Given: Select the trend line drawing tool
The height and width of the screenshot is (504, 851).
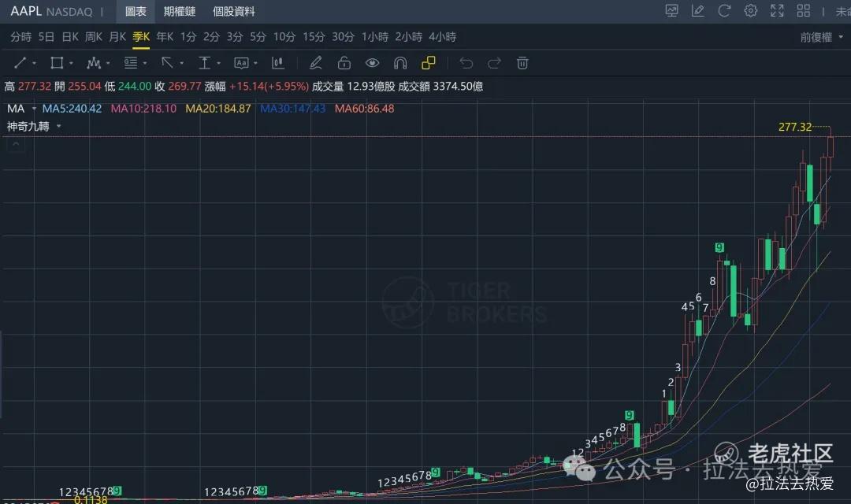Looking at the screenshot, I should pyautogui.click(x=20, y=63).
